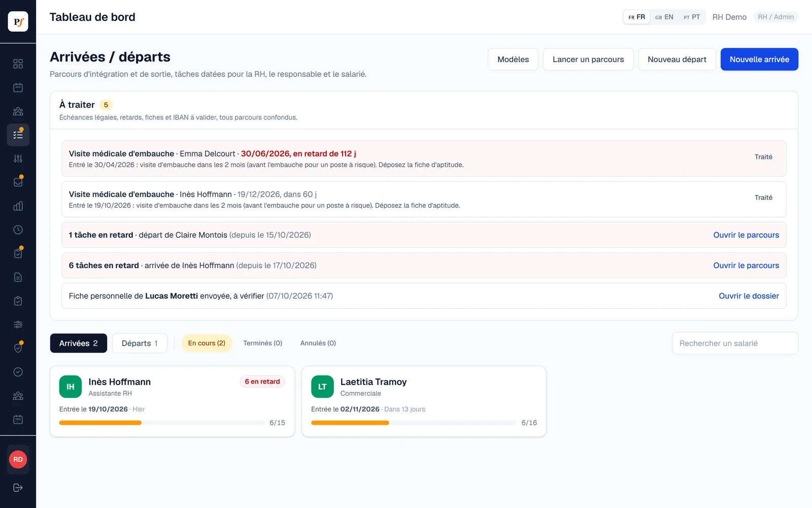The height and width of the screenshot is (508, 812).
Task: Open Lucas Moretti's dossier link
Action: coord(749,296)
